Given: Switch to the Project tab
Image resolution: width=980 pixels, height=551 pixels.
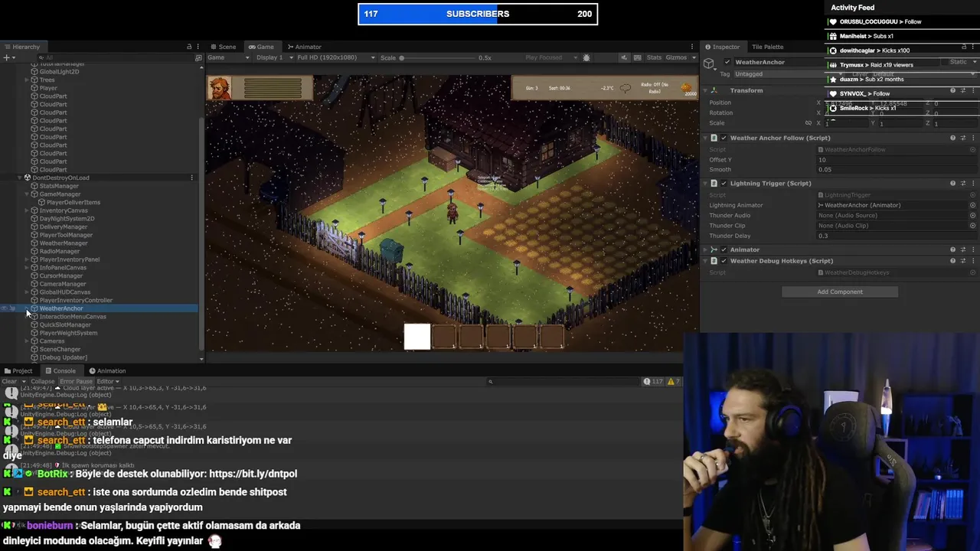Looking at the screenshot, I should pyautogui.click(x=18, y=370).
